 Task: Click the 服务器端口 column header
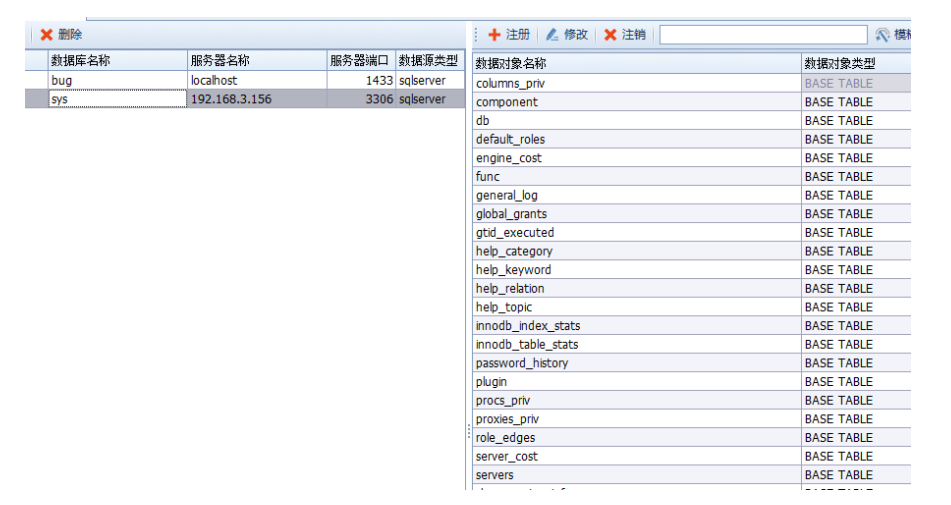[x=360, y=61]
